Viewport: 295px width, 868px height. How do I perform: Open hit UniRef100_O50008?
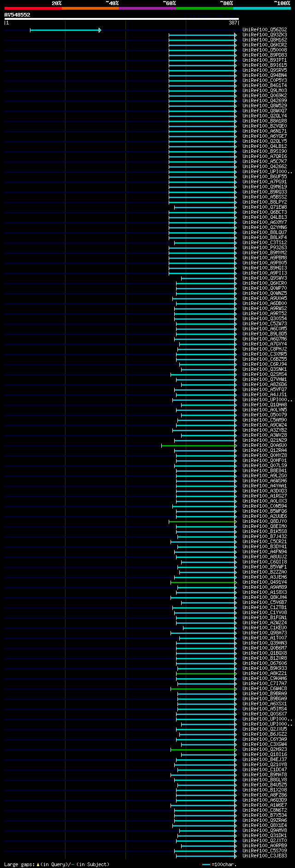tap(265, 50)
